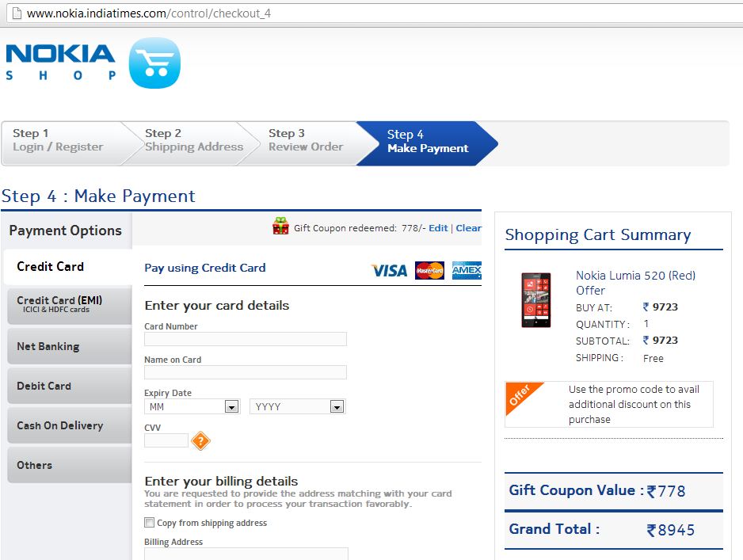Choose Cash On Delivery option
Image resolution: width=743 pixels, height=560 pixels.
coord(70,425)
